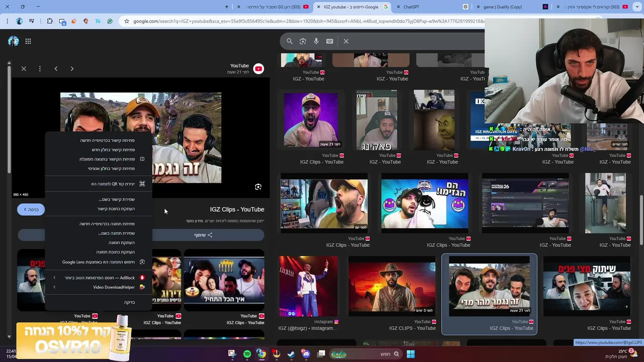Click Lens search icon on the preview image
Image resolution: width=644 pixels, height=362 pixels.
tap(258, 187)
